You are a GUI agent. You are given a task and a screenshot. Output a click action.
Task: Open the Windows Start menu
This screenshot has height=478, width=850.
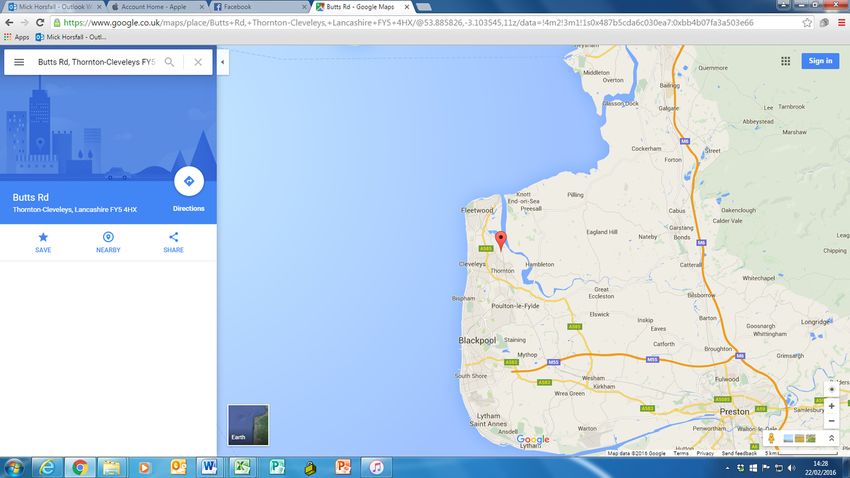coord(13,467)
